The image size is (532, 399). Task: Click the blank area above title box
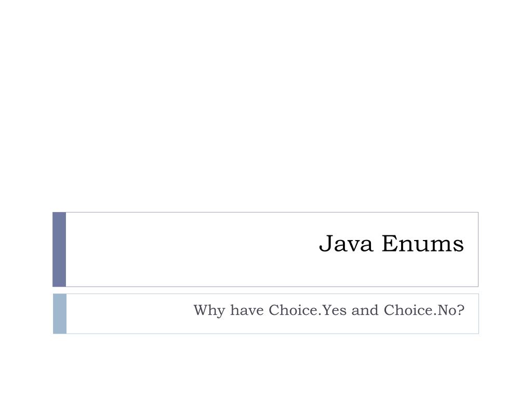(266, 105)
